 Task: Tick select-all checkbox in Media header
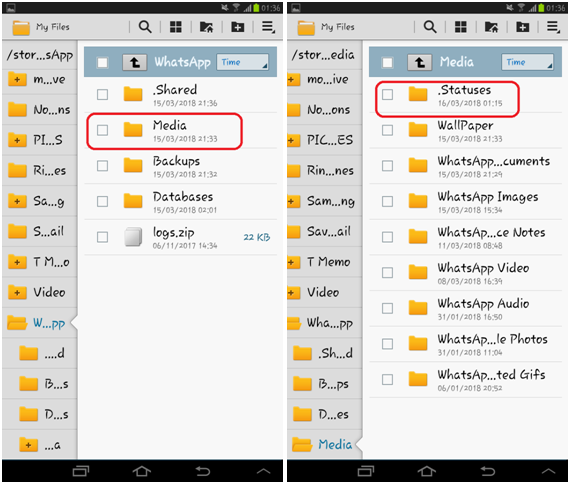388,63
